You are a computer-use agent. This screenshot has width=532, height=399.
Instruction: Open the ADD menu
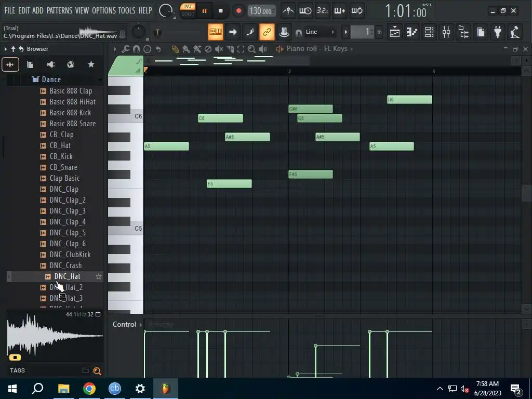pyautogui.click(x=37, y=10)
